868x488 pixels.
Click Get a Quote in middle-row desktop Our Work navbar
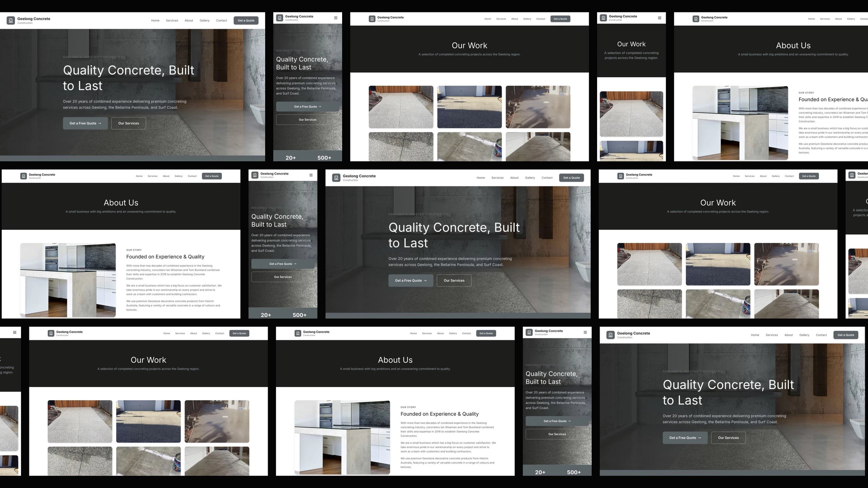coord(809,176)
